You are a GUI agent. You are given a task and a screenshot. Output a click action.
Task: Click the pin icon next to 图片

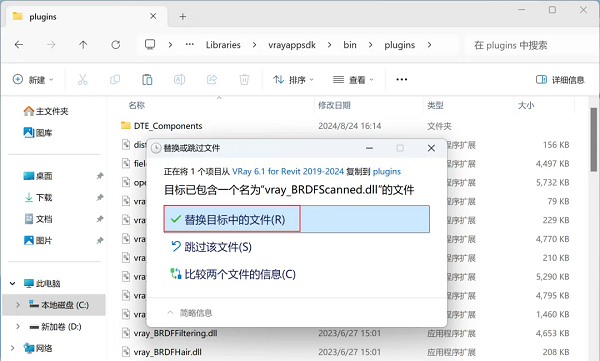[x=100, y=240]
